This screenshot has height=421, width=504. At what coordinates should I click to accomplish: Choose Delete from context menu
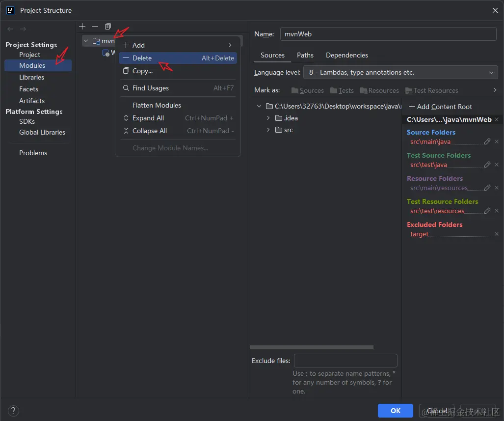tap(178, 58)
